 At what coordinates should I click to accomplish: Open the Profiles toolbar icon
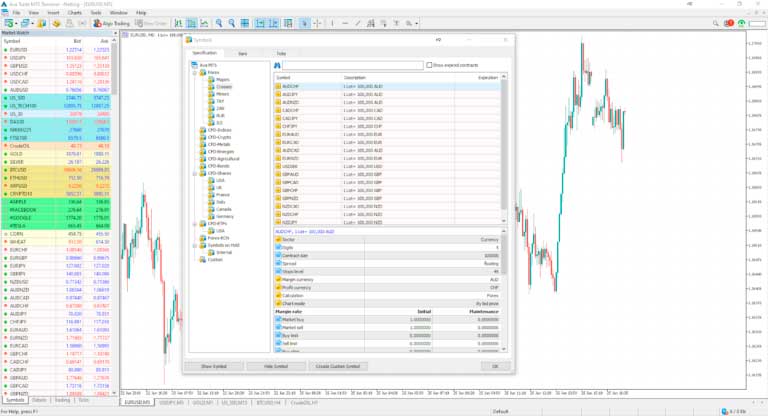[24, 23]
